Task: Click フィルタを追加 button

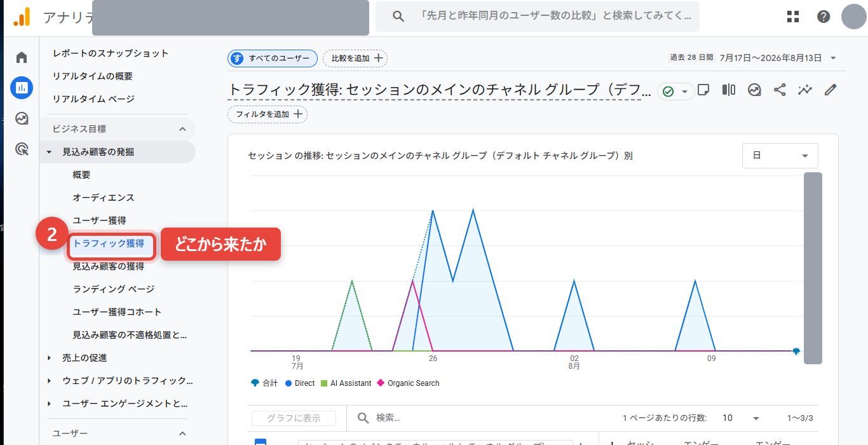Action: tap(268, 114)
